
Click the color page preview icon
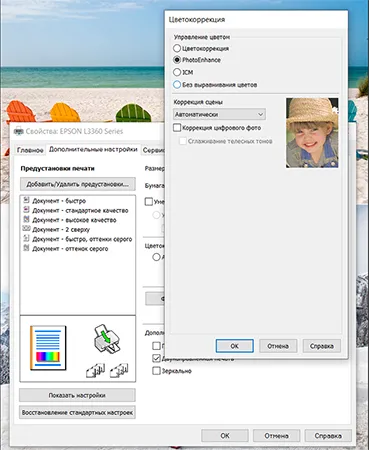click(48, 348)
